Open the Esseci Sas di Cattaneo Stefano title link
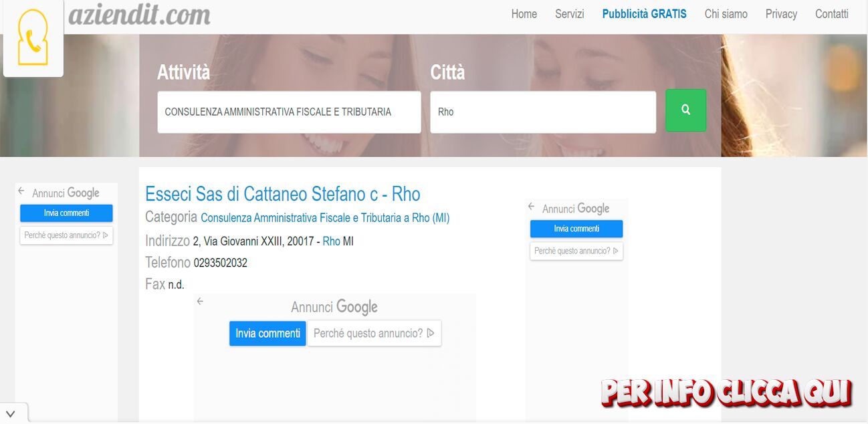Screen dimensions: 868x424 click(282, 195)
